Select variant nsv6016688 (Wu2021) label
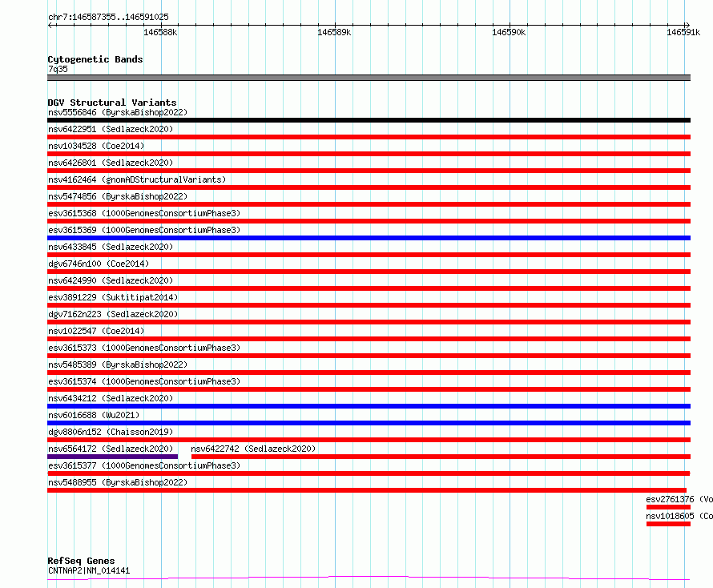713x588 pixels. tap(94, 415)
